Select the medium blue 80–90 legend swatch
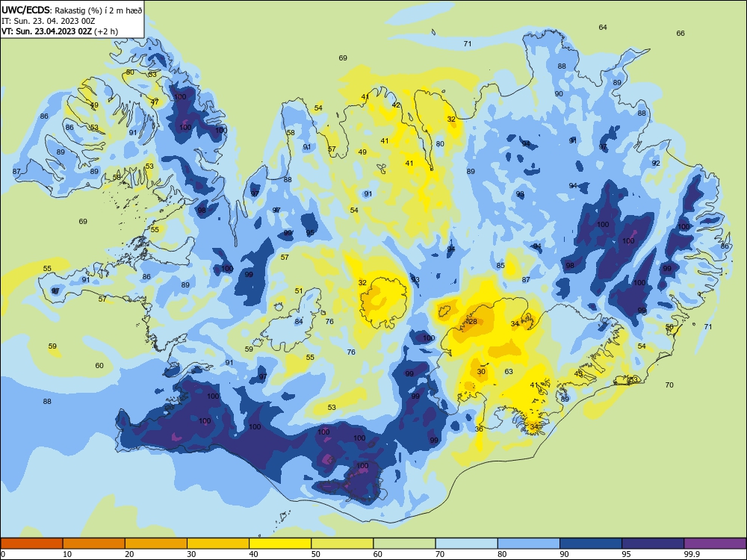The image size is (747, 560). click(529, 544)
